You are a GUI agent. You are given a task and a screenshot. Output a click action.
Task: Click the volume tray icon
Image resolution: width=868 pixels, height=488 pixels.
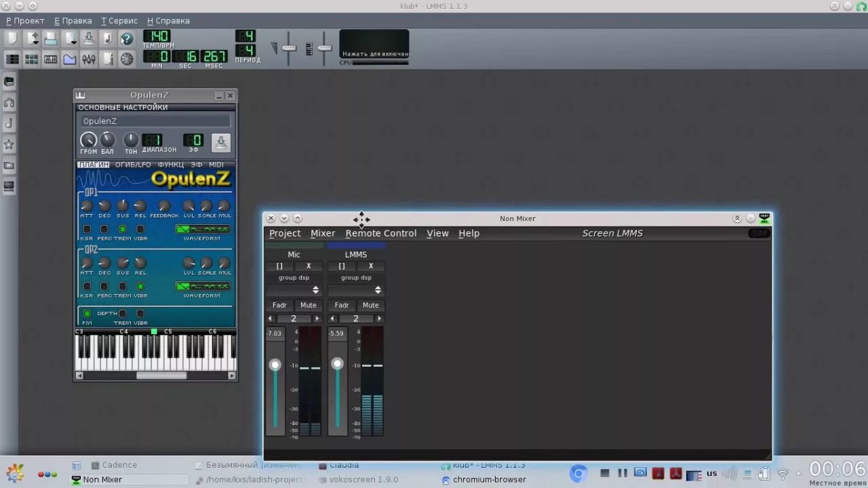pyautogui.click(x=729, y=474)
